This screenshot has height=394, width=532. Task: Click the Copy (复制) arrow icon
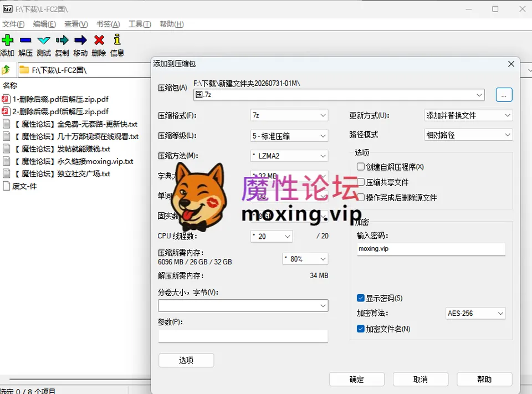[x=62, y=40]
